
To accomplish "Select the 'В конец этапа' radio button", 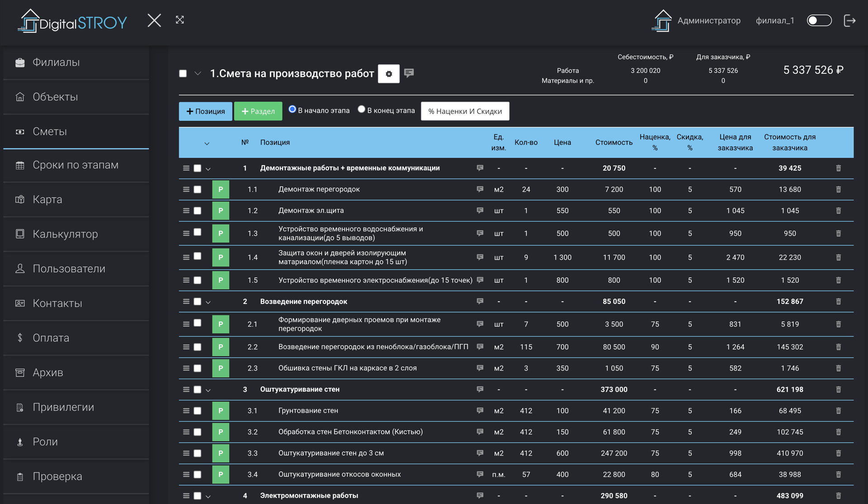I will tap(361, 109).
